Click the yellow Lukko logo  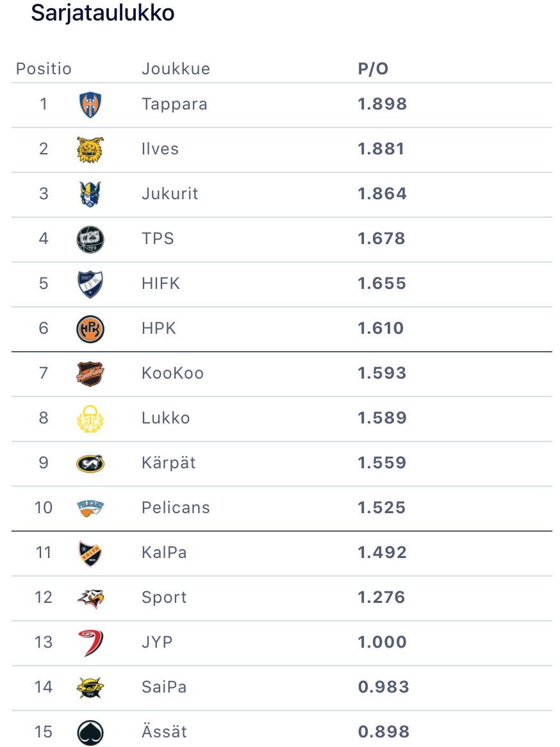(90, 419)
